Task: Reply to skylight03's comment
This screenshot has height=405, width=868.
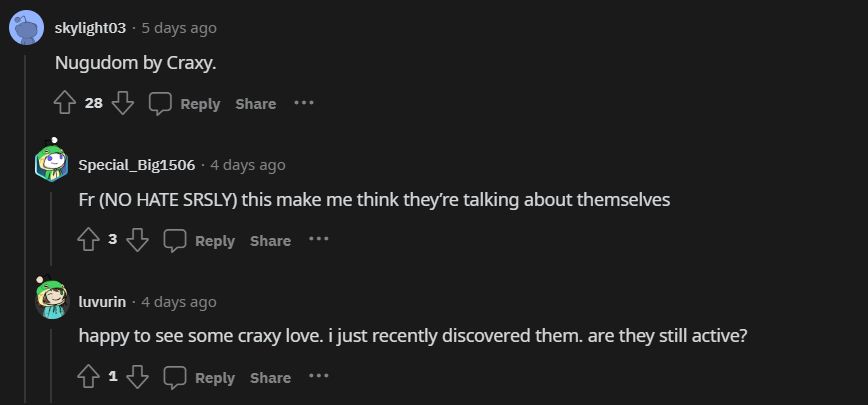Action: tap(185, 104)
